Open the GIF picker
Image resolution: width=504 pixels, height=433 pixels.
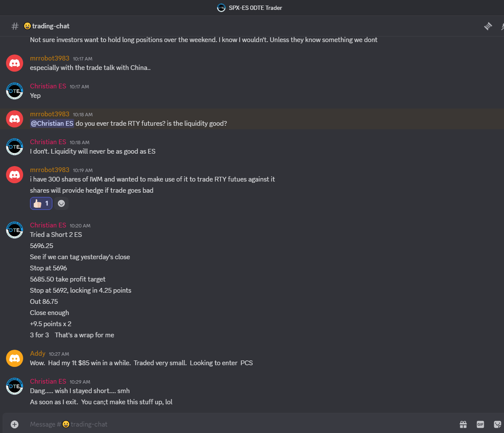coord(480,424)
